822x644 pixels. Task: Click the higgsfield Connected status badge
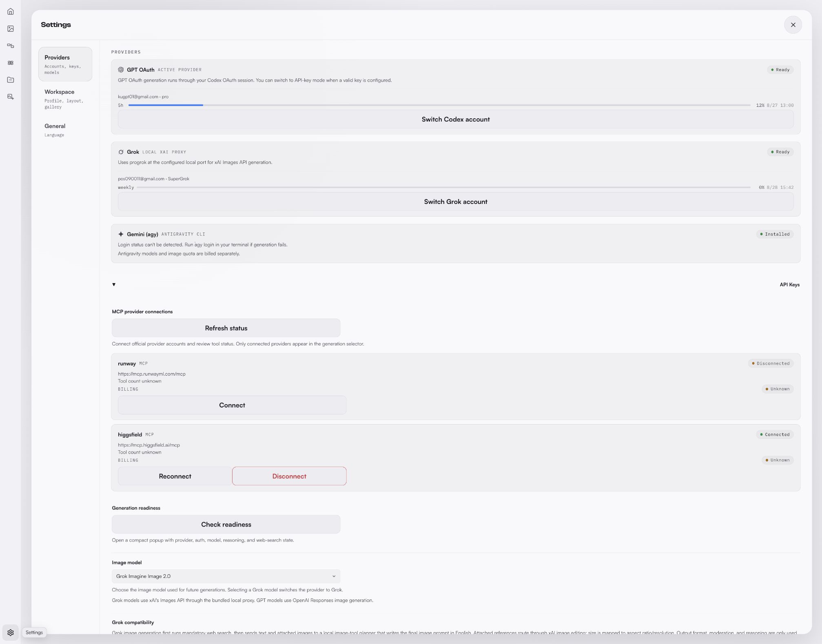coord(775,435)
